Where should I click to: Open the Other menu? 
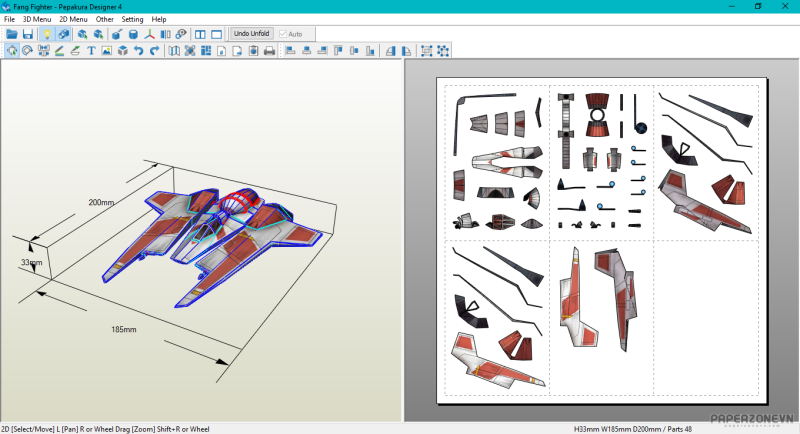click(x=104, y=19)
